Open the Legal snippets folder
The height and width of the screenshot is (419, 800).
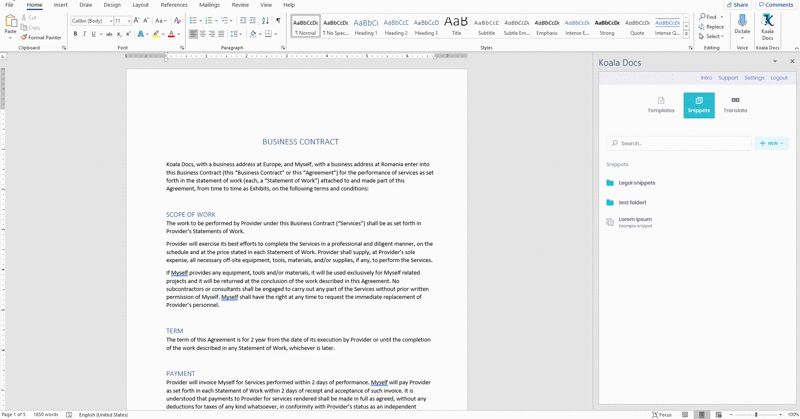click(631, 183)
